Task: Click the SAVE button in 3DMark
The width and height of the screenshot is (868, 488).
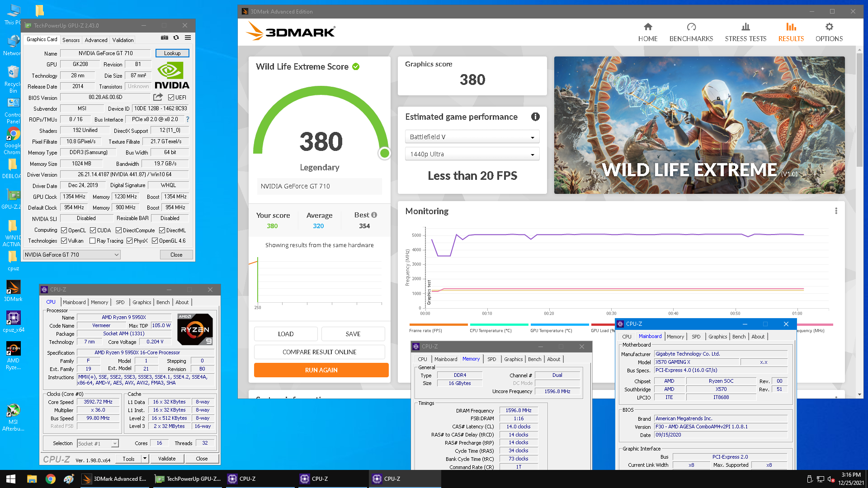Action: [353, 334]
